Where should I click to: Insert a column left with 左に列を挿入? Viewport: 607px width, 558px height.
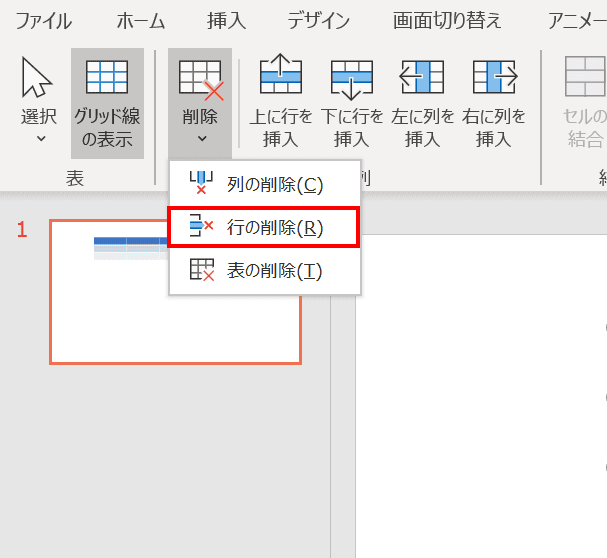pos(422,102)
